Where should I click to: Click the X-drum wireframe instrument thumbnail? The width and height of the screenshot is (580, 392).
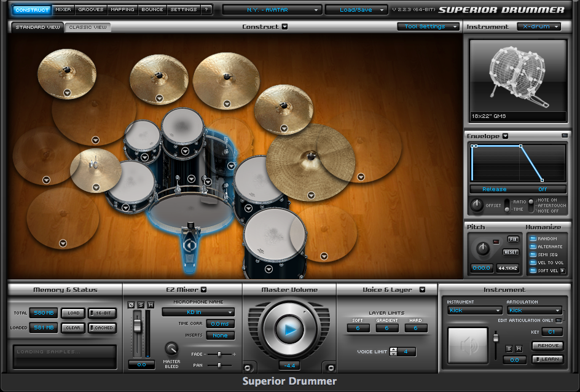(x=518, y=76)
